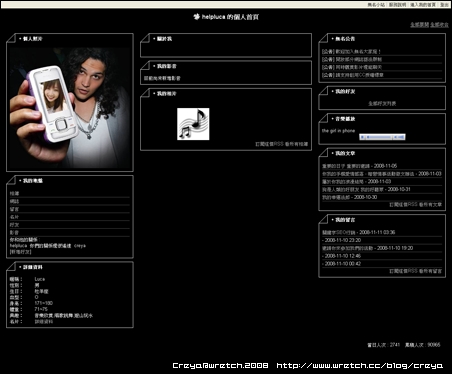The width and height of the screenshot is (452, 374).
Task: Collapse the 我的地盤 panel header
Action: (33, 181)
